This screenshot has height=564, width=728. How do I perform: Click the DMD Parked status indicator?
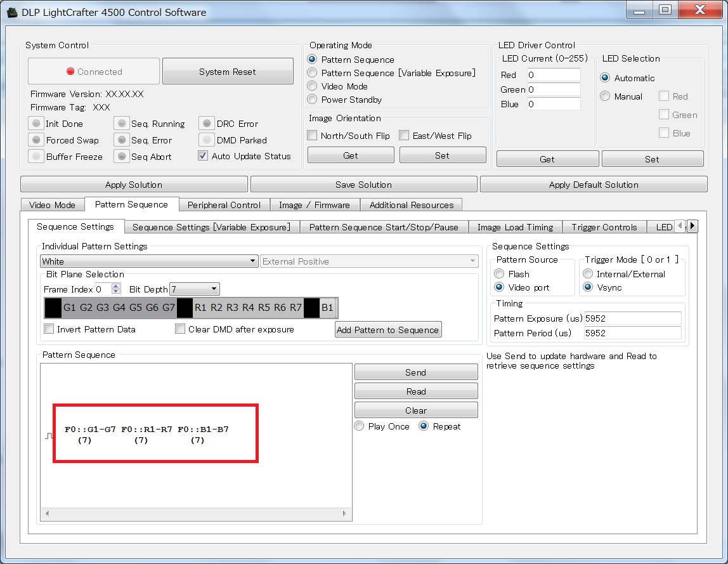pyautogui.click(x=207, y=140)
